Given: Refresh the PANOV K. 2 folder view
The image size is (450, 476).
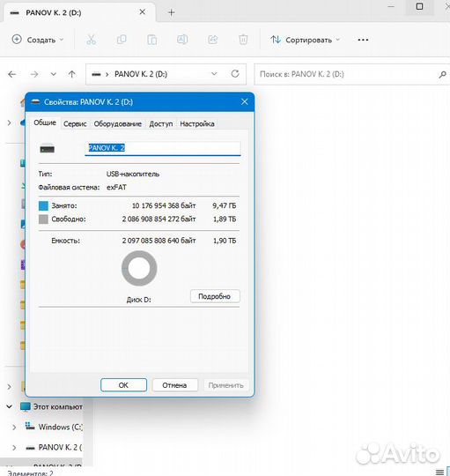Looking at the screenshot, I should tap(235, 74).
